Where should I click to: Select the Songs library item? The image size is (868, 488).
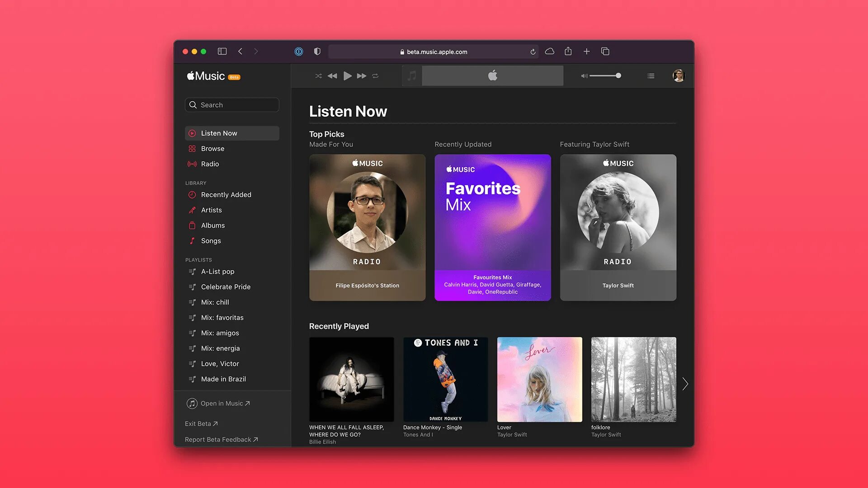point(210,240)
